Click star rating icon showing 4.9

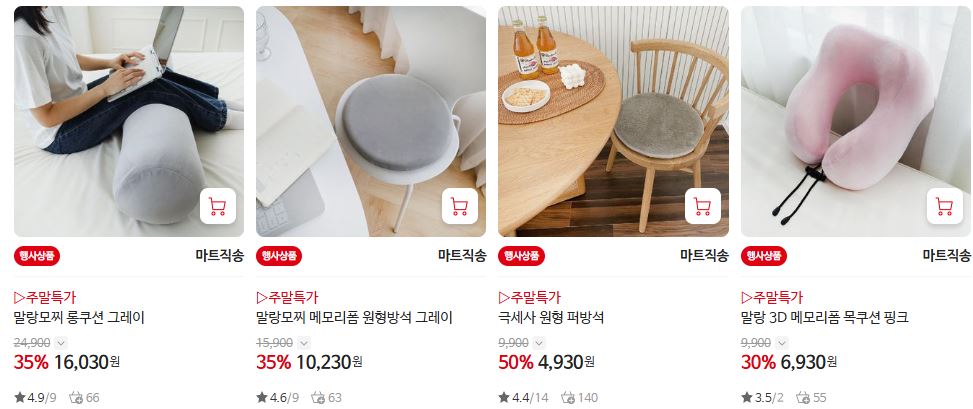coord(20,397)
